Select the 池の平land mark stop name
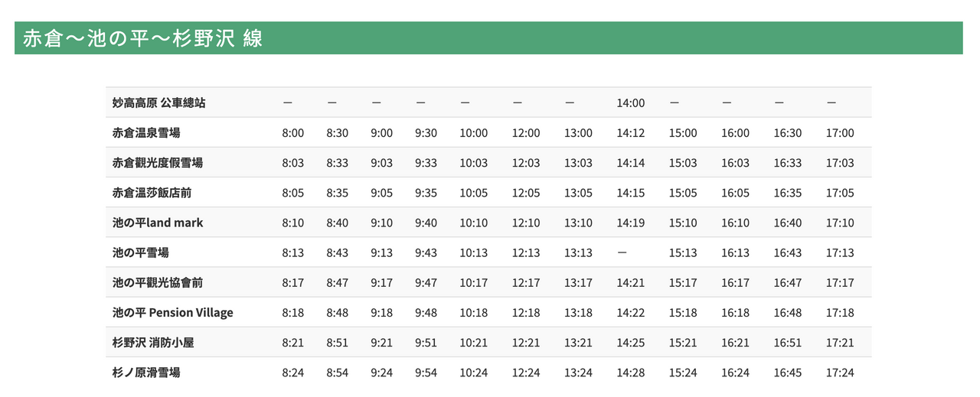The height and width of the screenshot is (397, 980). click(x=158, y=223)
